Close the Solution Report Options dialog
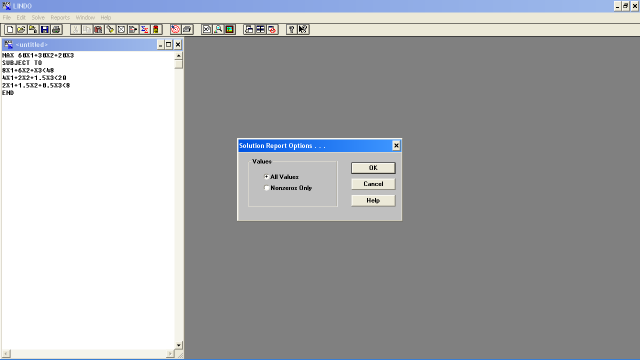The image size is (640, 360). coord(396,146)
